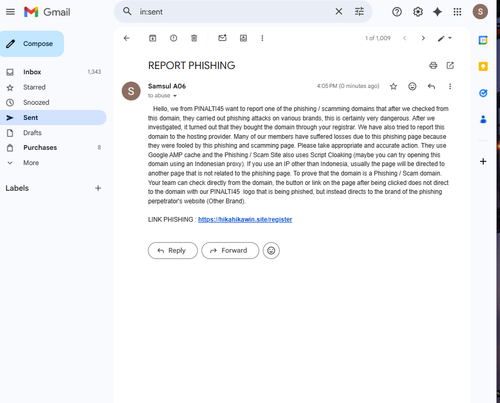
Task: Click the Reply button below the message
Action: [173, 250]
